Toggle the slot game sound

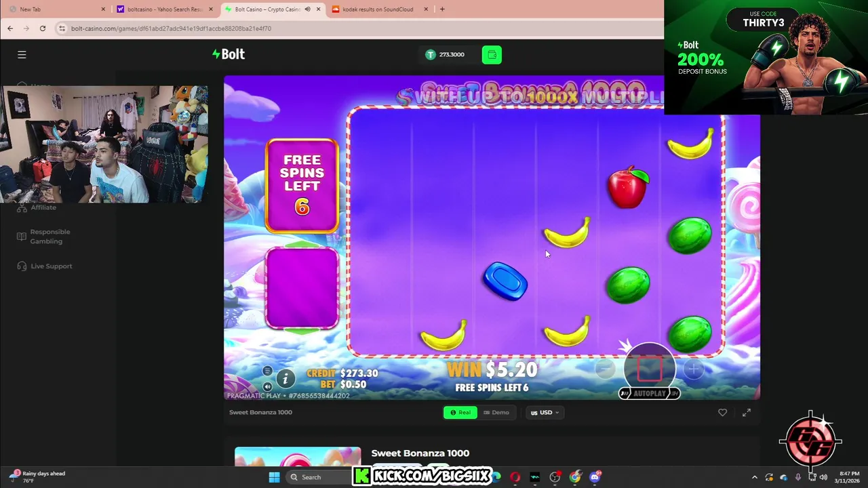point(267,386)
